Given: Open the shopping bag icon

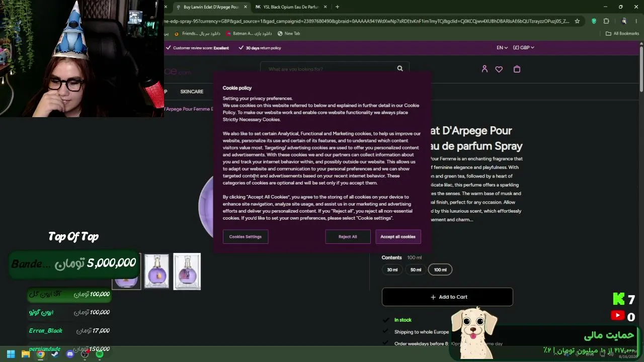Looking at the screenshot, I should (x=517, y=69).
